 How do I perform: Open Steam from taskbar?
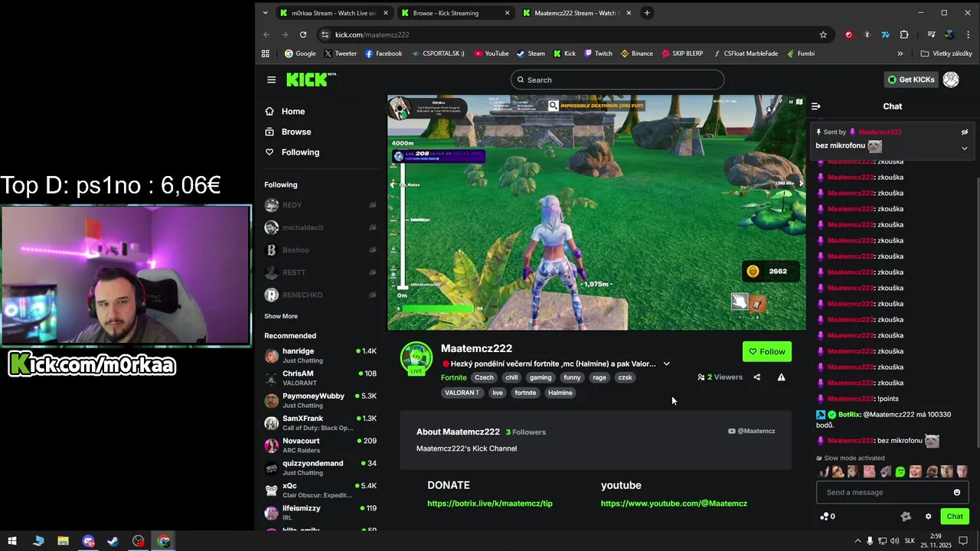pos(113,541)
